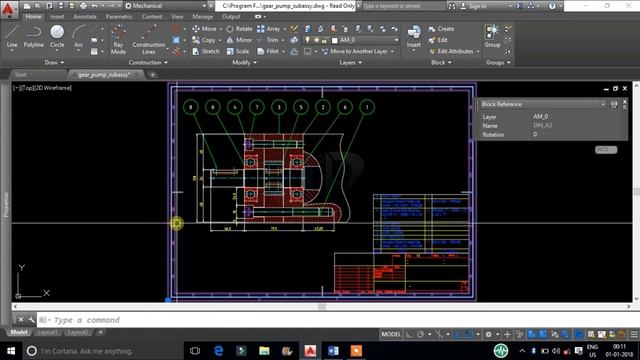The width and height of the screenshot is (640, 360).
Task: Expand the Construction panel
Action: coord(148,62)
